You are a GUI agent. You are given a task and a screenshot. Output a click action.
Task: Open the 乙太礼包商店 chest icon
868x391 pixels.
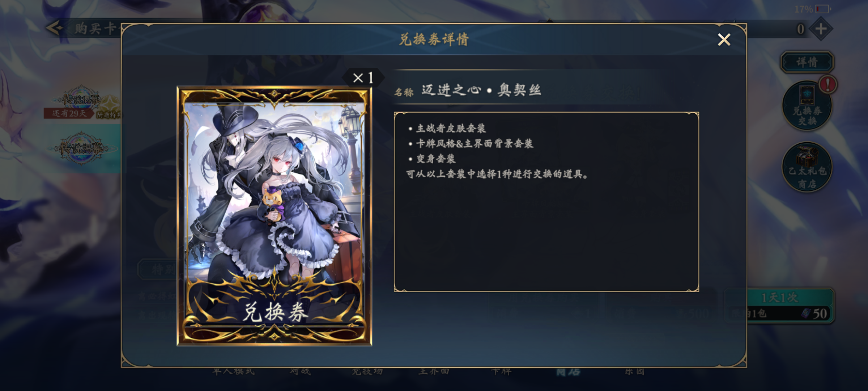click(807, 167)
